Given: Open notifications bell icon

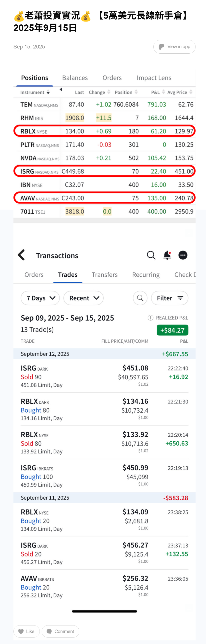Looking at the screenshot, I should click(x=167, y=255).
